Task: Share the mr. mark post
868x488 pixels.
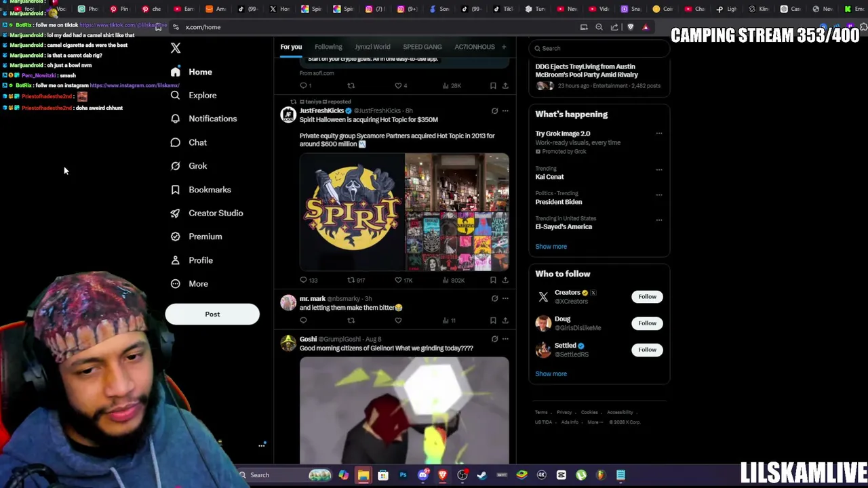Action: (x=505, y=321)
